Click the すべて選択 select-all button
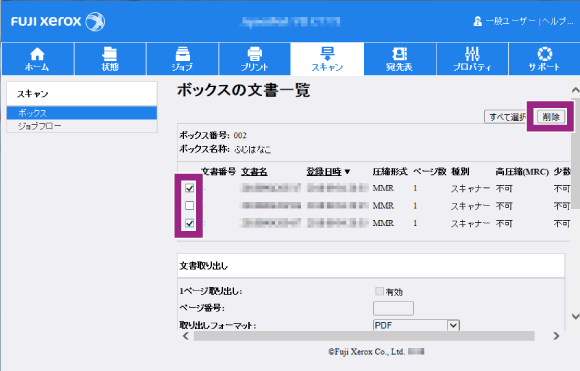The height and width of the screenshot is (371, 580). [x=506, y=117]
